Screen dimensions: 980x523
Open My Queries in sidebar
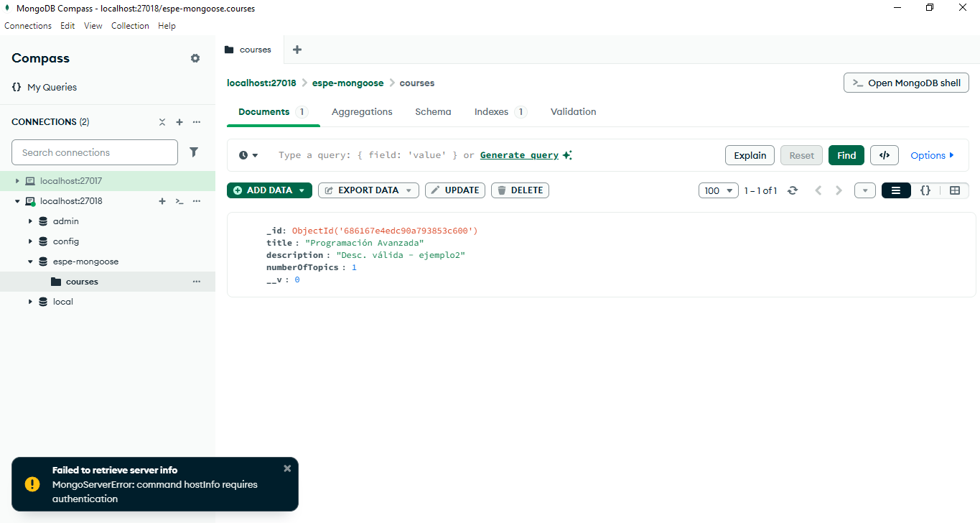click(x=44, y=87)
